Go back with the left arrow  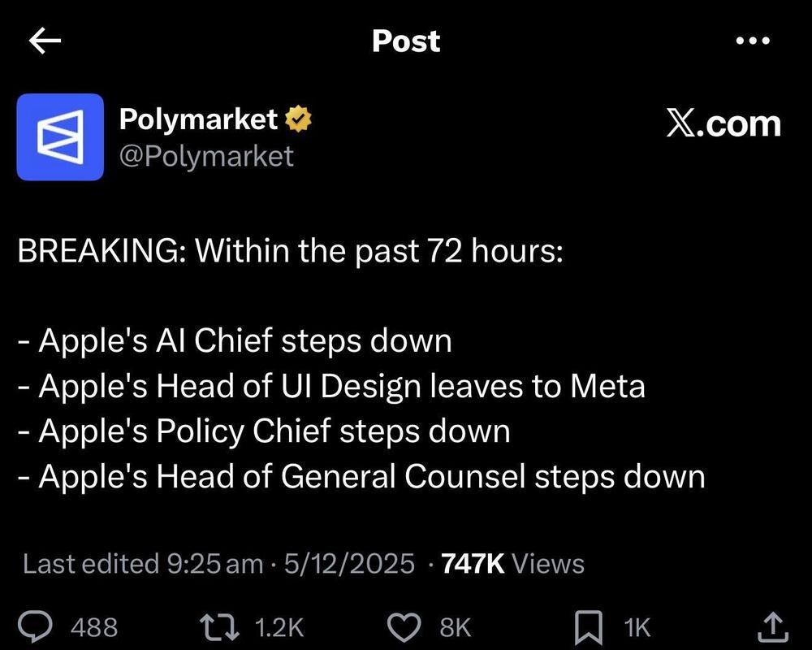pos(45,41)
